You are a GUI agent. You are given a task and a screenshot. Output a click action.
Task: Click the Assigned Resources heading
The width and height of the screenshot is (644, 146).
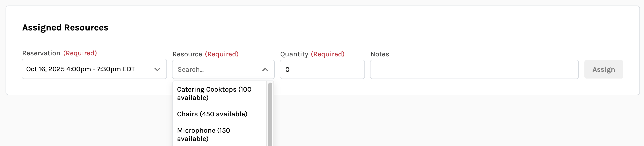[65, 27]
